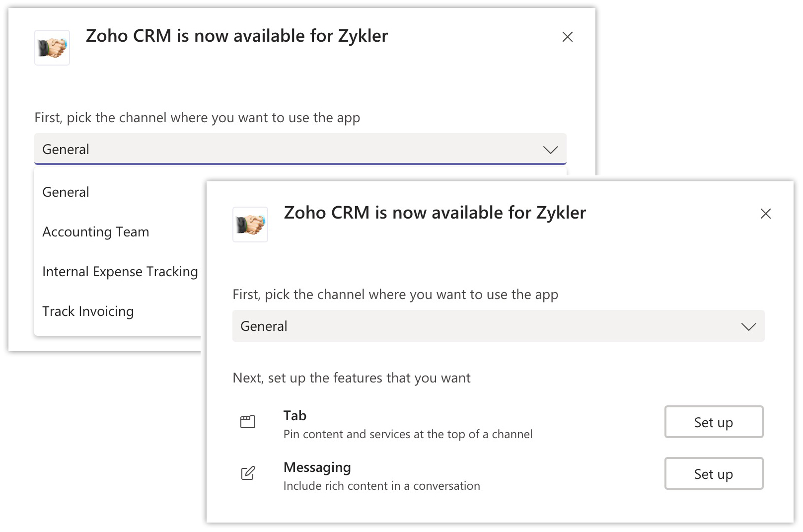Image resolution: width=803 pixels, height=532 pixels.
Task: Click the Messaging feature title
Action: (317, 467)
